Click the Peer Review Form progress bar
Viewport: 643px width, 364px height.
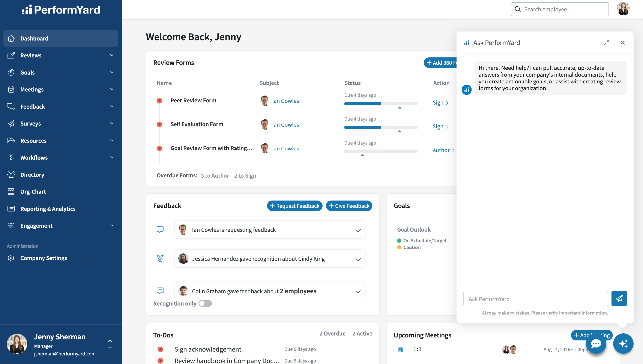coord(381,103)
